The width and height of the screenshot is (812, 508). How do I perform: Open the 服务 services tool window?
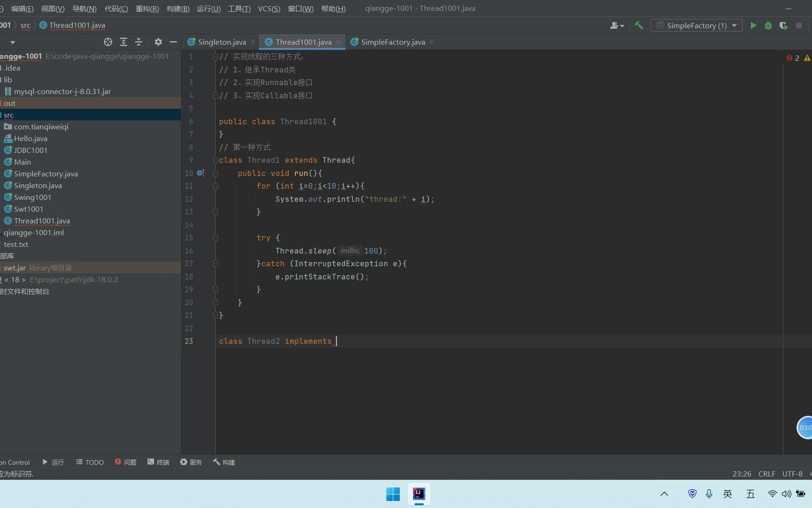click(191, 462)
